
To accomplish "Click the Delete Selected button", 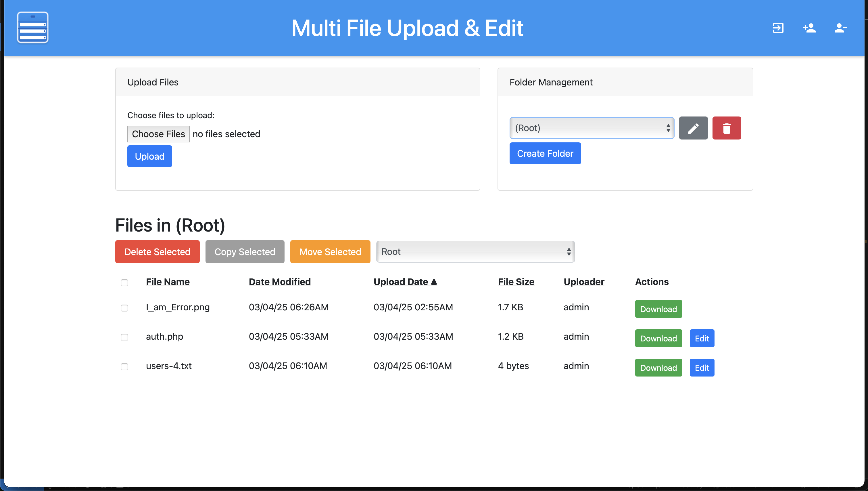I will 157,252.
